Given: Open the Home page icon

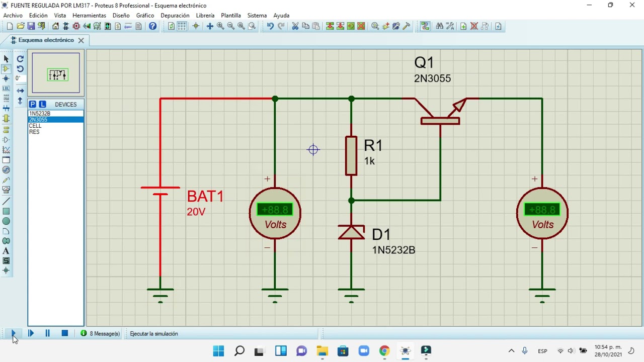Looking at the screenshot, I should click(x=56, y=26).
